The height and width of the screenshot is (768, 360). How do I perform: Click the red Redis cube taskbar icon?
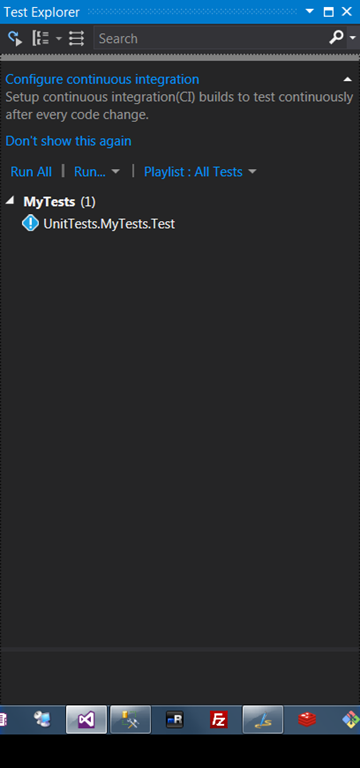(307, 720)
